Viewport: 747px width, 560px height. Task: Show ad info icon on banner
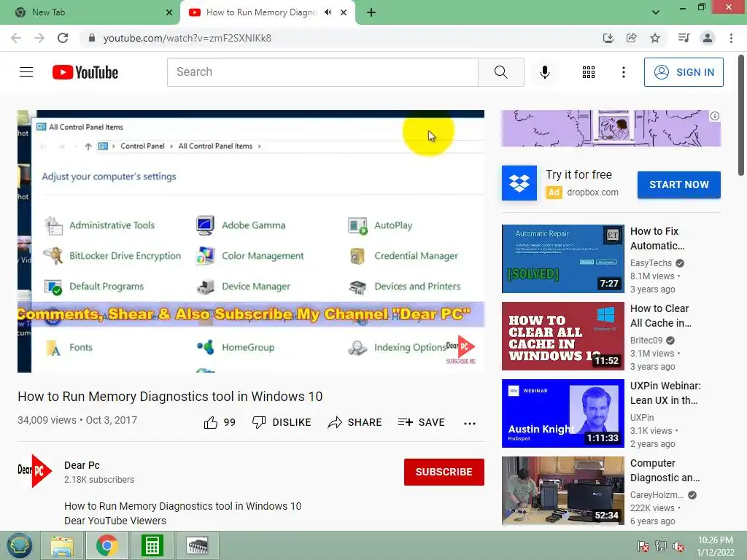(715, 116)
